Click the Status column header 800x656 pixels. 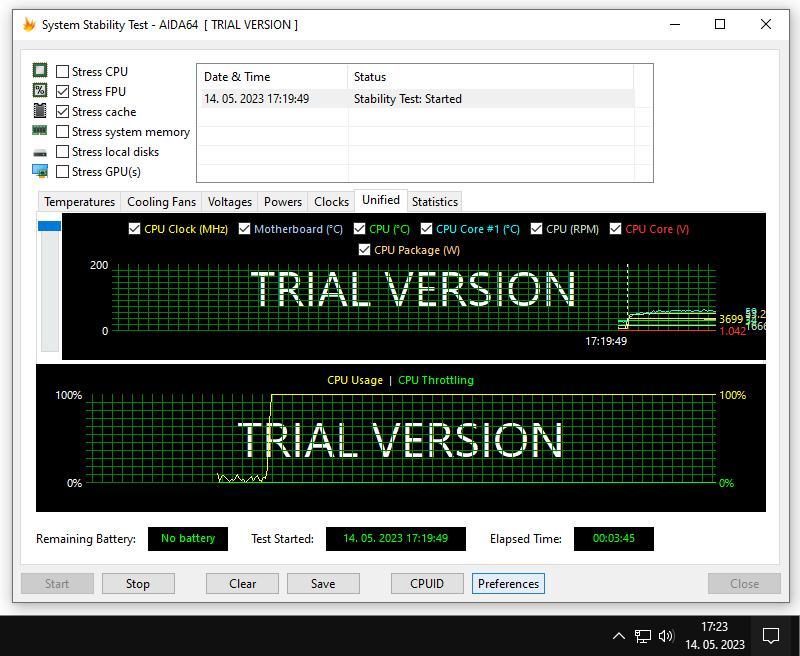pos(491,77)
